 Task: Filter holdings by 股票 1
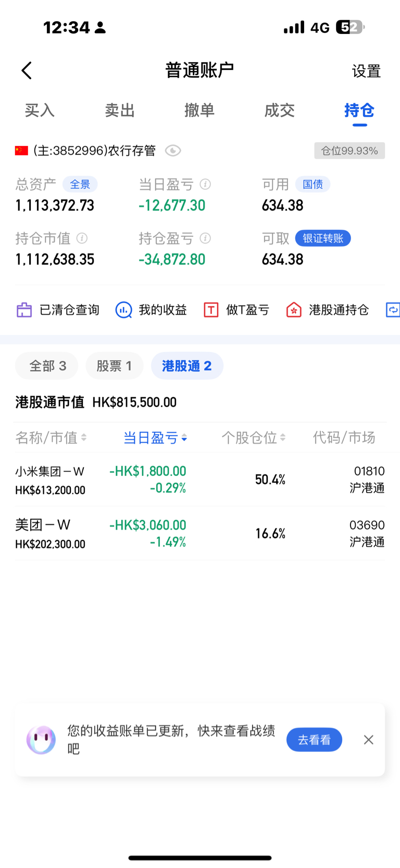pyautogui.click(x=114, y=366)
